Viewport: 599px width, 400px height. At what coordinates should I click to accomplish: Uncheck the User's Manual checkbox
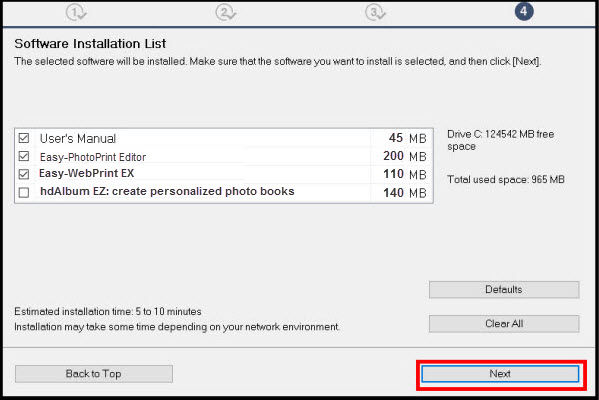click(x=24, y=138)
